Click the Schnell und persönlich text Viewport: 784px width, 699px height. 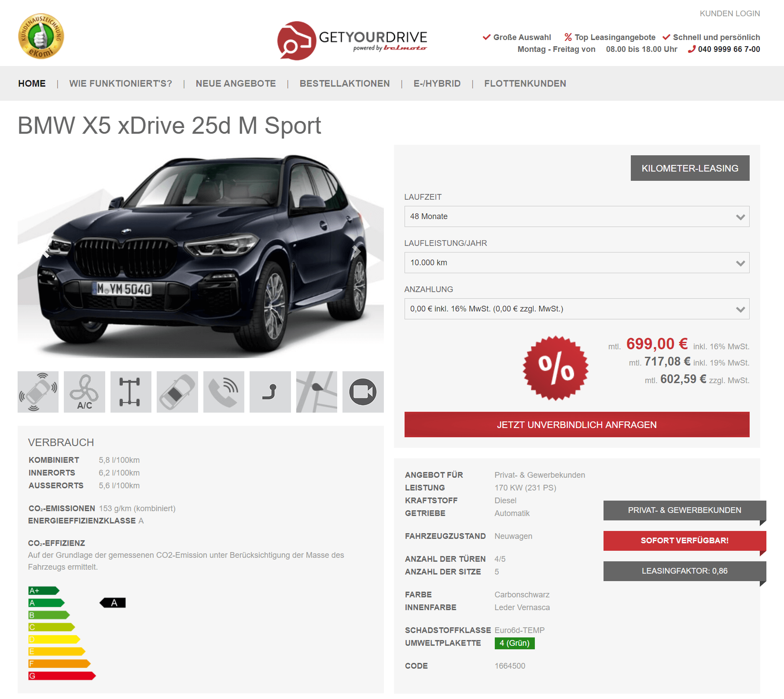716,37
